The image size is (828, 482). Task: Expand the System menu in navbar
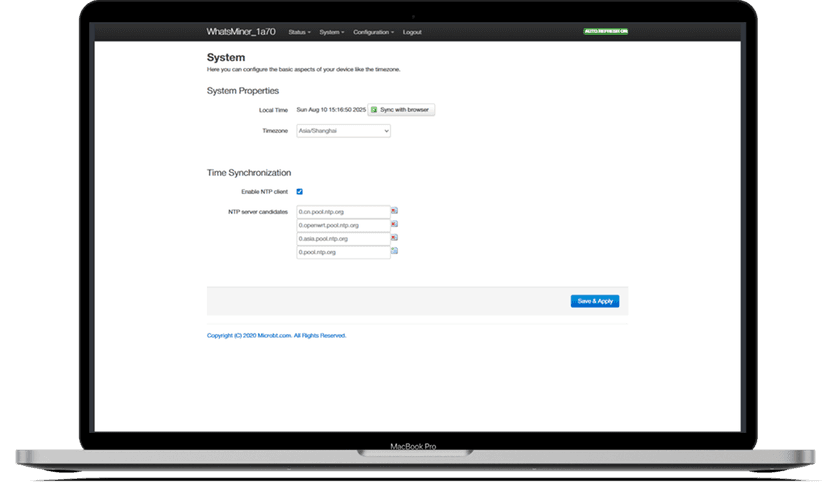point(331,32)
